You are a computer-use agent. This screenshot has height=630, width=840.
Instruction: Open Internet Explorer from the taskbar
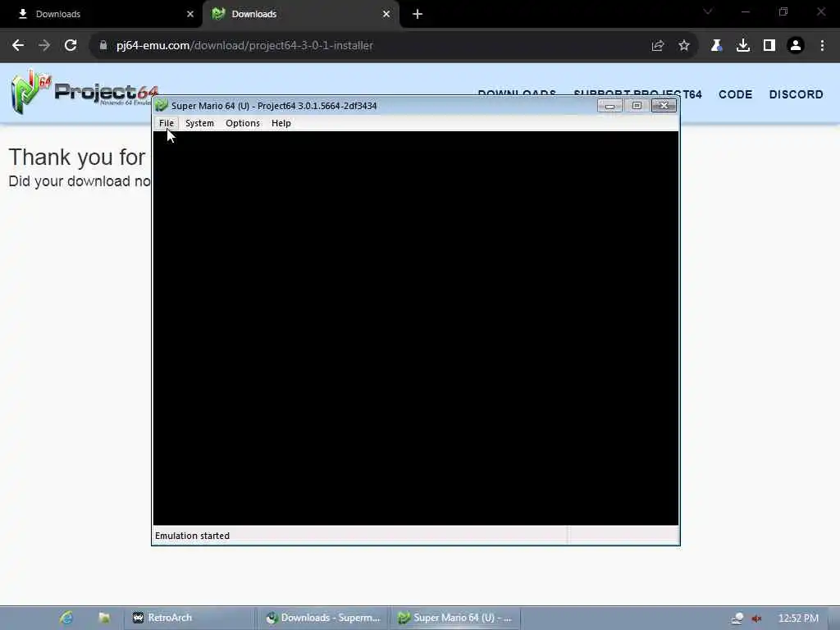[66, 618]
